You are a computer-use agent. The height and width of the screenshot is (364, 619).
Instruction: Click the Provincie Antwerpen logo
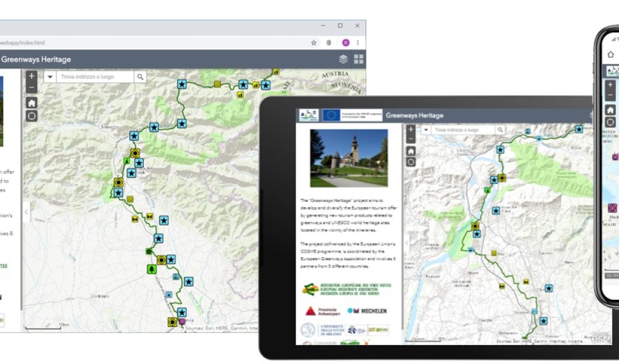point(319,311)
